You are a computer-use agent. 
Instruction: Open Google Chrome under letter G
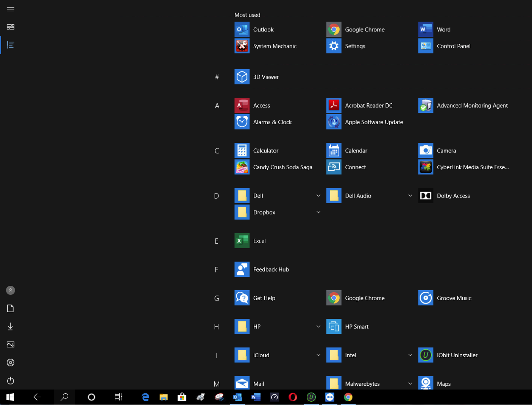369,298
